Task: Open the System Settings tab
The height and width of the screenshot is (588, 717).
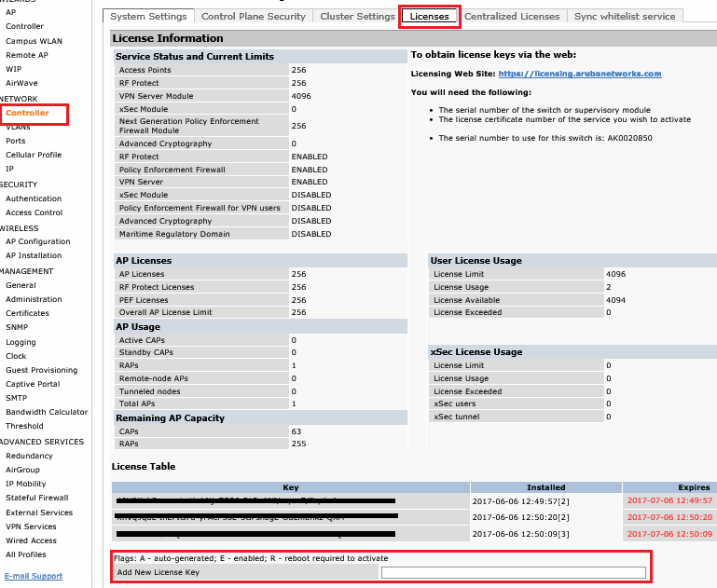Action: pos(148,17)
